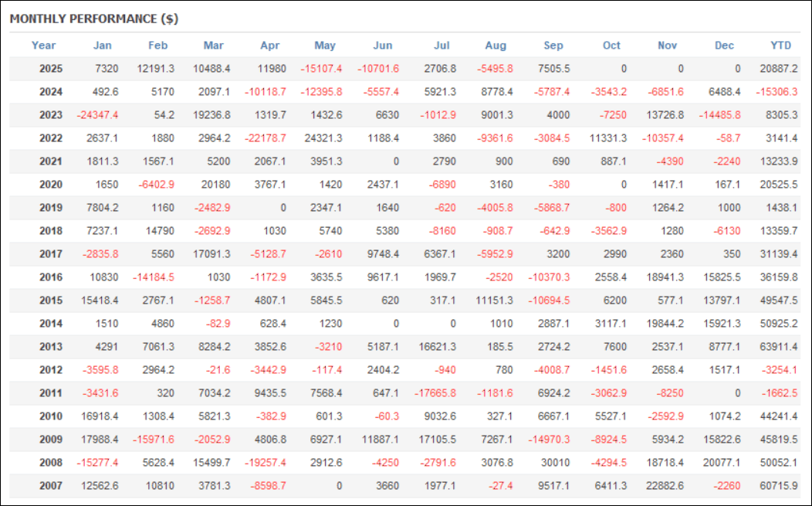Click the -24347.4 value in January 2023

click(x=97, y=115)
